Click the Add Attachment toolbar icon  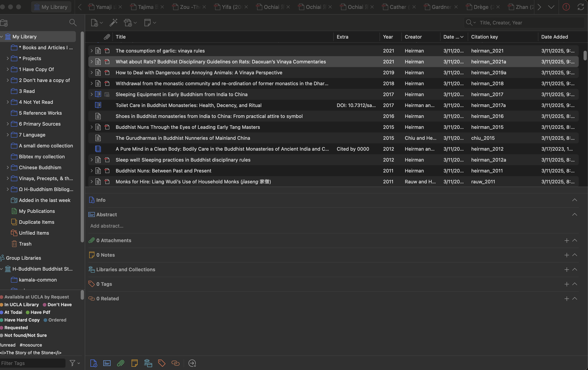click(x=128, y=23)
